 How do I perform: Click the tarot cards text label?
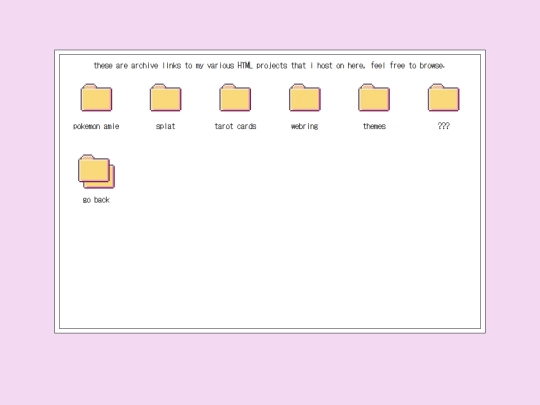coord(235,126)
